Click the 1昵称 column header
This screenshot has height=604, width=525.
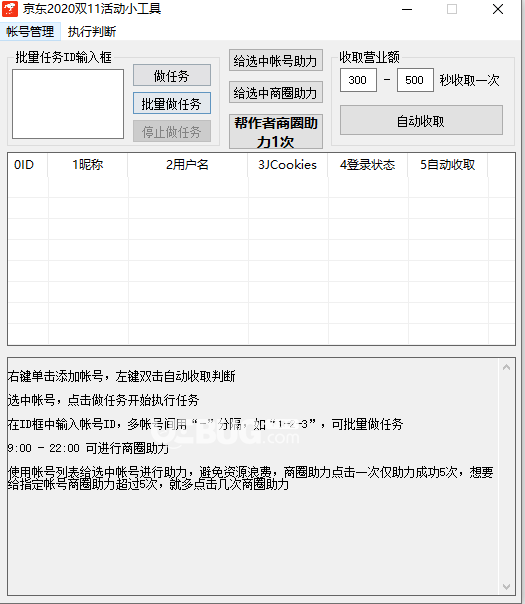(x=88, y=165)
